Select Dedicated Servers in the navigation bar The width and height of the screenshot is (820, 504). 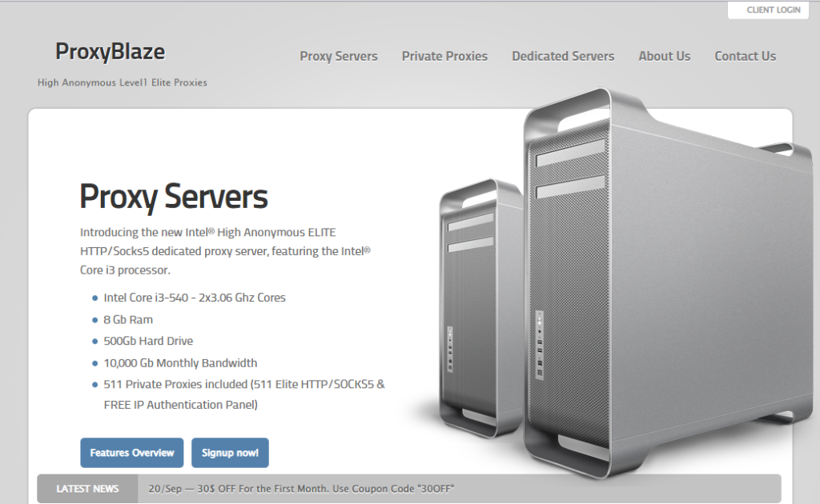point(563,56)
